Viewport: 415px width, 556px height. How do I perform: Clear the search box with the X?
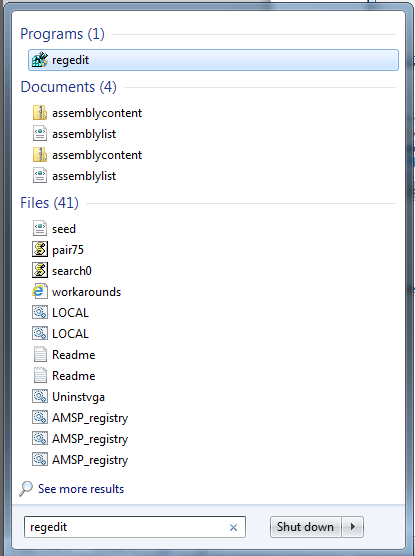click(233, 527)
